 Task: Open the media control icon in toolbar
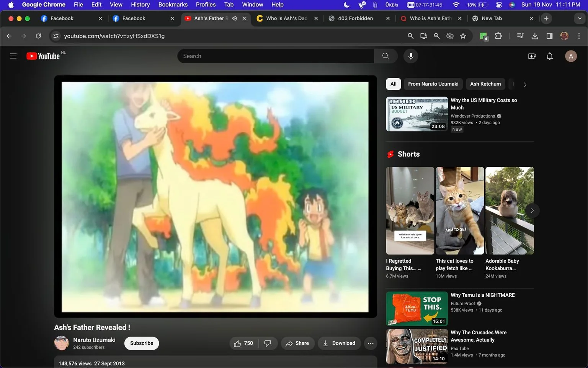click(520, 36)
